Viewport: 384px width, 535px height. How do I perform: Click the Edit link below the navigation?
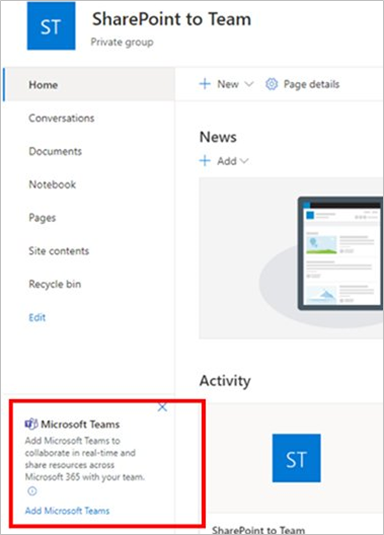(x=37, y=317)
